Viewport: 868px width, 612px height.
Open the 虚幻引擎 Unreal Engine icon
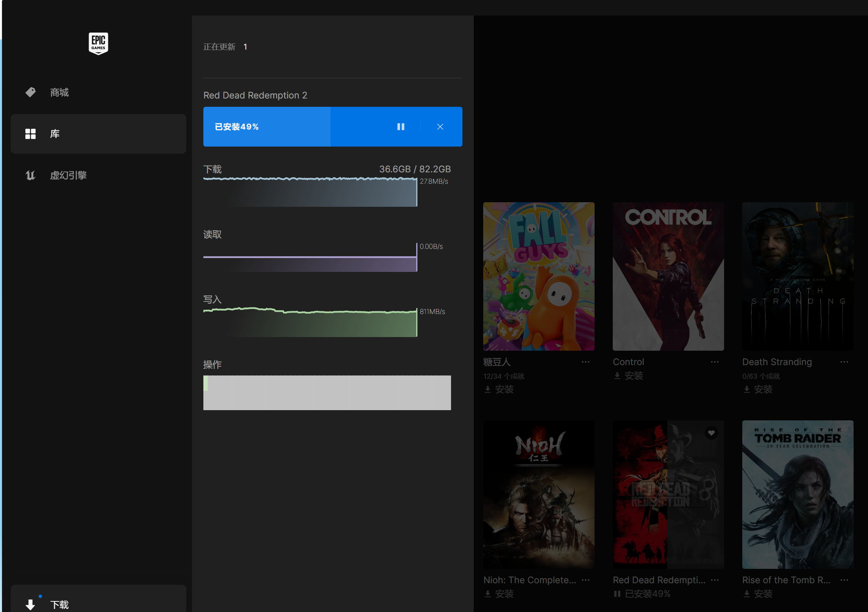pyautogui.click(x=31, y=175)
